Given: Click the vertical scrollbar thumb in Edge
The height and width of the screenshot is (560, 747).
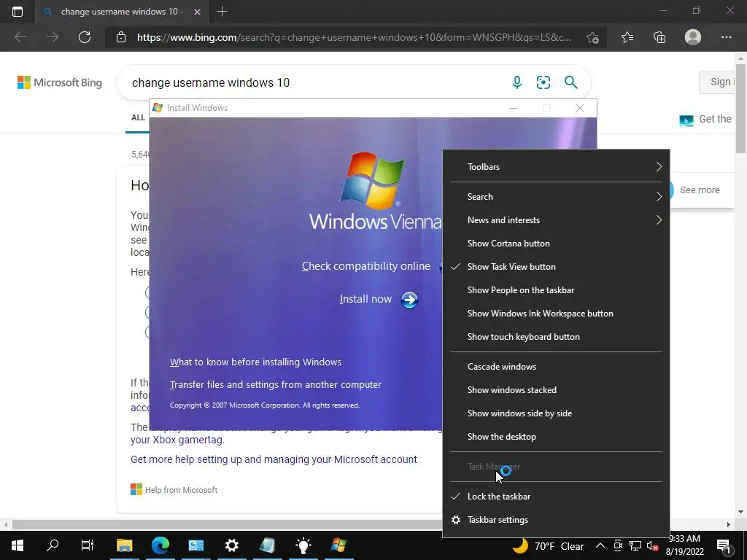Looking at the screenshot, I should click(740, 108).
